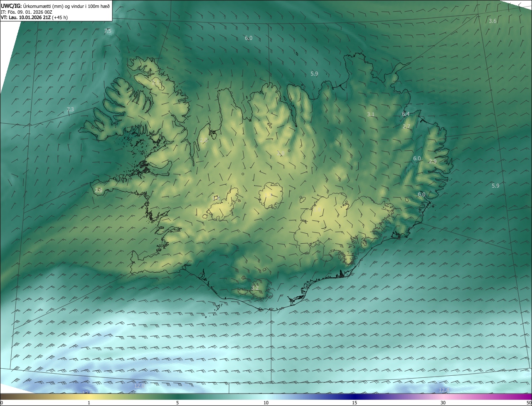Select the "5" tick label on the color scale
Image resolution: width=532 pixels, height=406 pixels.
click(177, 403)
